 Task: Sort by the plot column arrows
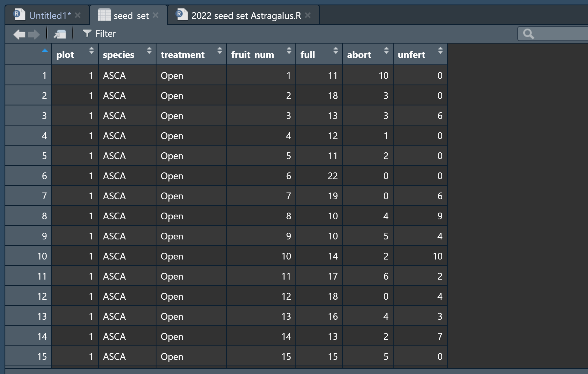coord(91,51)
